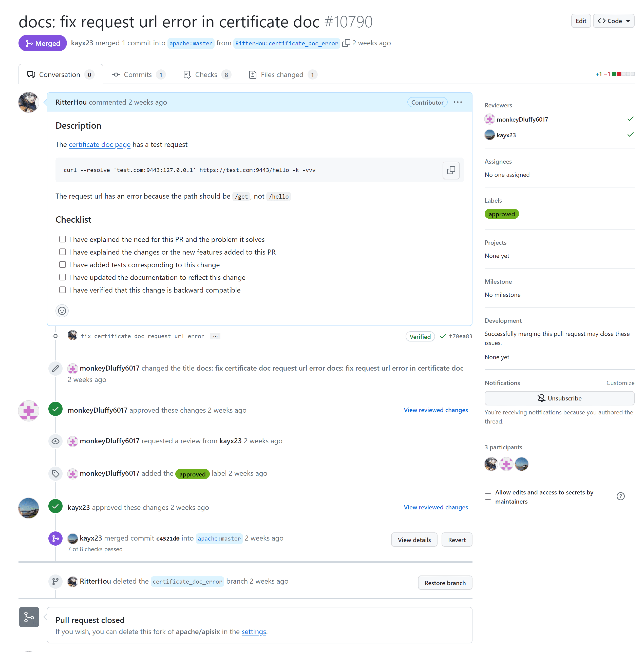This screenshot has height=652, width=644.
Task: Click the Unsubscribe notifications button
Action: (559, 398)
